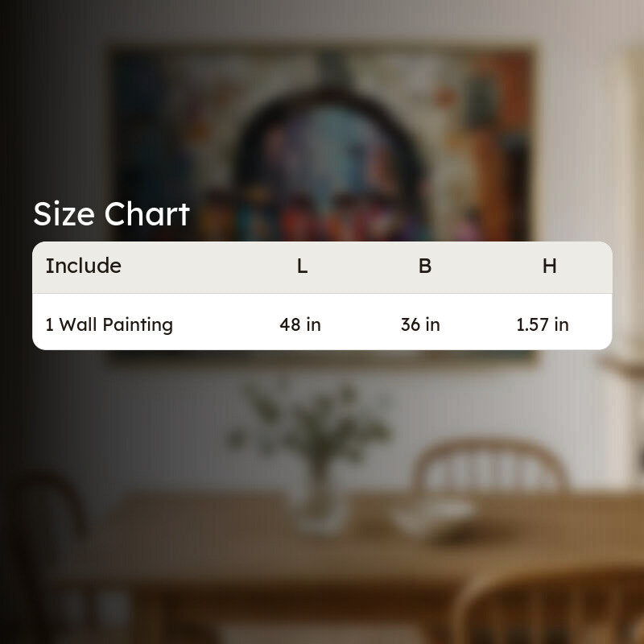Select the B column header

coord(425,266)
